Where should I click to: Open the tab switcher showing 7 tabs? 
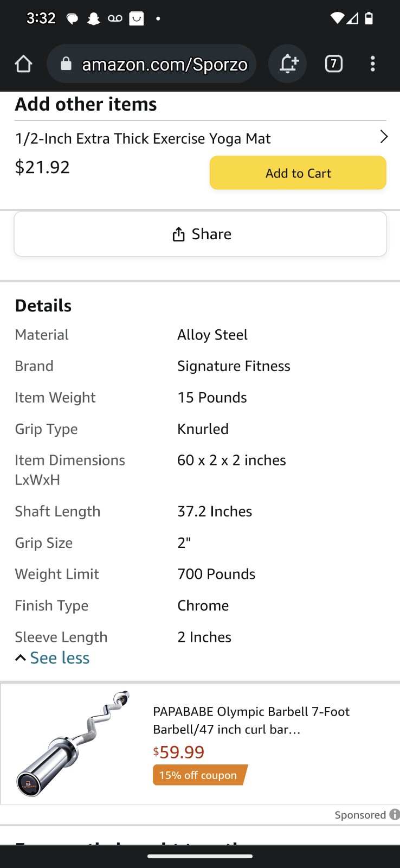[334, 64]
